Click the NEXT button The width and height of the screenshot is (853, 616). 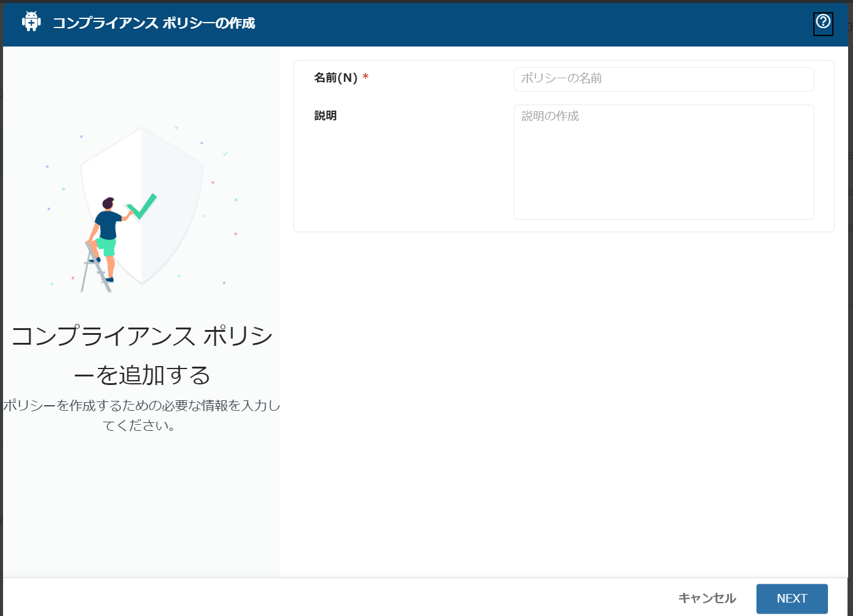792,598
